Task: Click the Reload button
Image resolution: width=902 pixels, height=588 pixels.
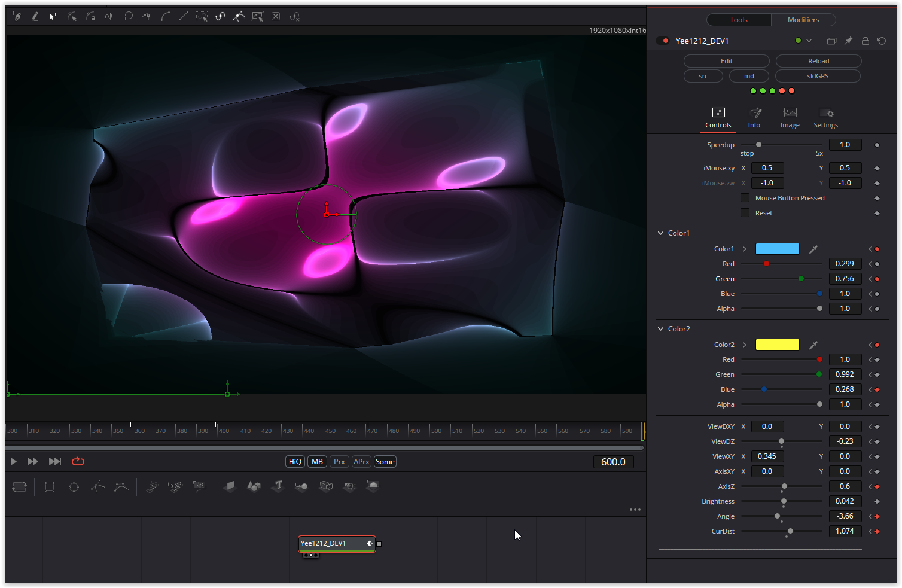Action: click(819, 61)
